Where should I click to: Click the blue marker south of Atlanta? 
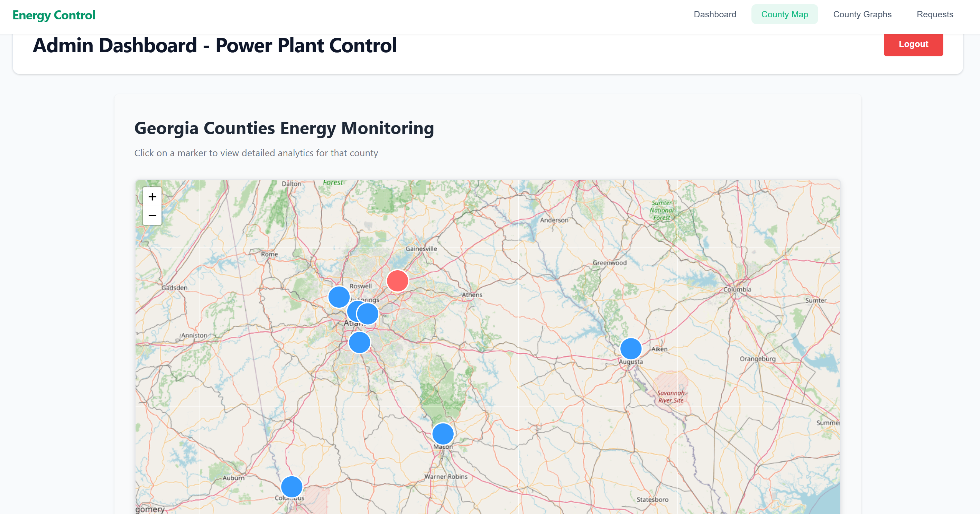point(360,343)
